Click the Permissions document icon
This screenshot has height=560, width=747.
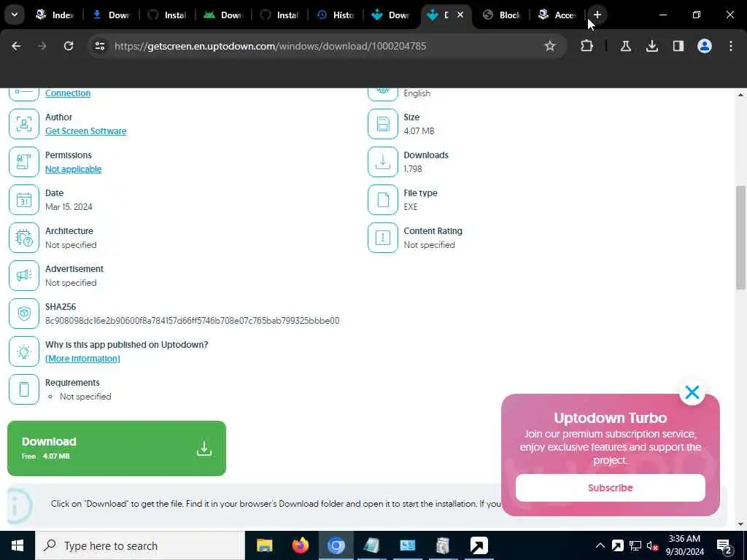(x=24, y=162)
